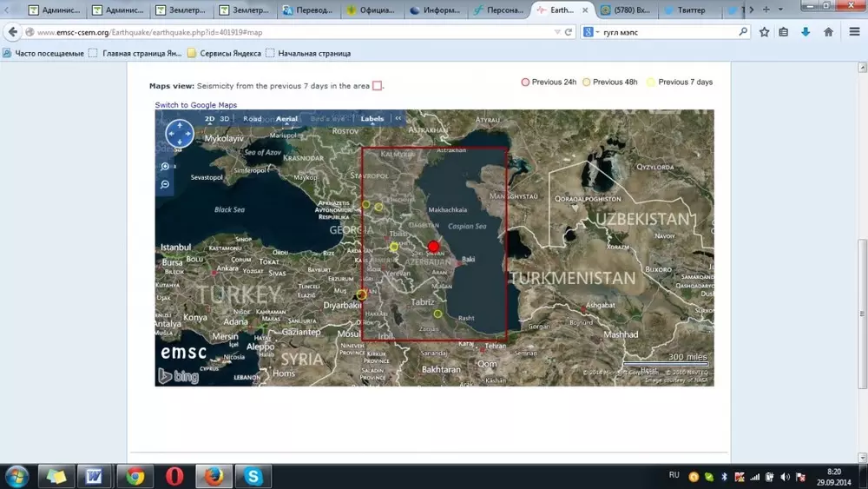This screenshot has height=489, width=868.
Task: Expand the URL bar history dropdown
Action: (x=556, y=32)
